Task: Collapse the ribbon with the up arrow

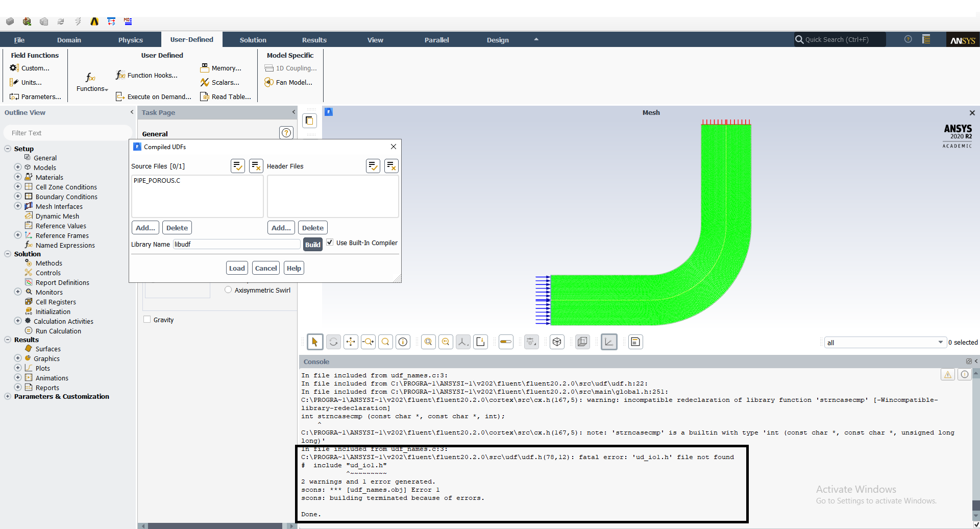Action: [536, 39]
